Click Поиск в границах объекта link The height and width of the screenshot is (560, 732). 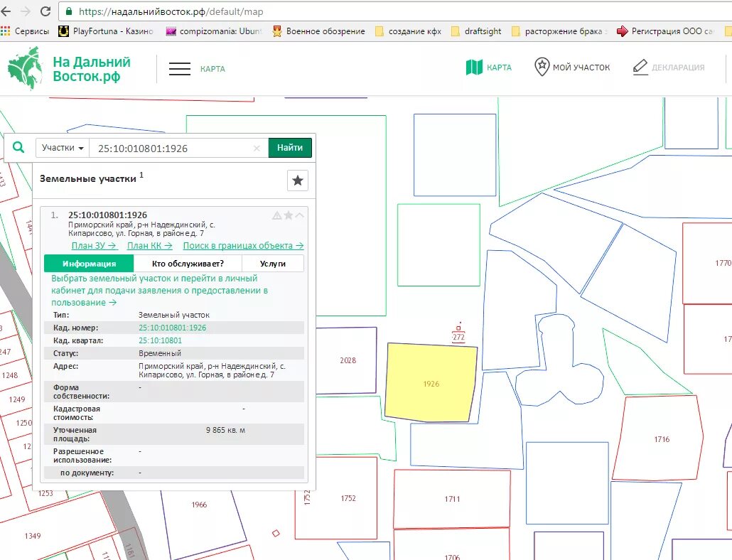coord(243,245)
